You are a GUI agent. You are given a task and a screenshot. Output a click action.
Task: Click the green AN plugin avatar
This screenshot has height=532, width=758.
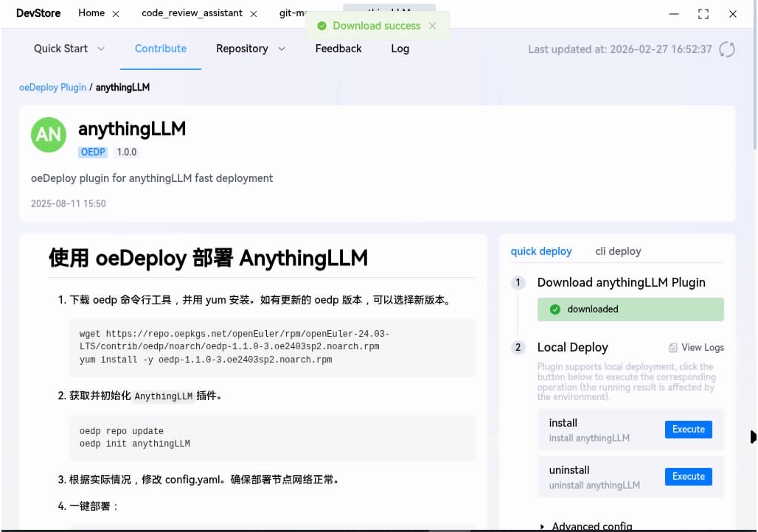(x=49, y=135)
